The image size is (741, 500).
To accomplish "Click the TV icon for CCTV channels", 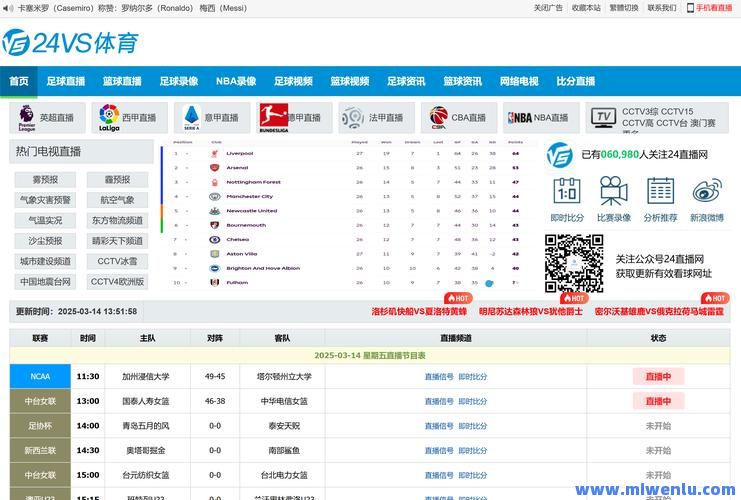I will point(603,118).
